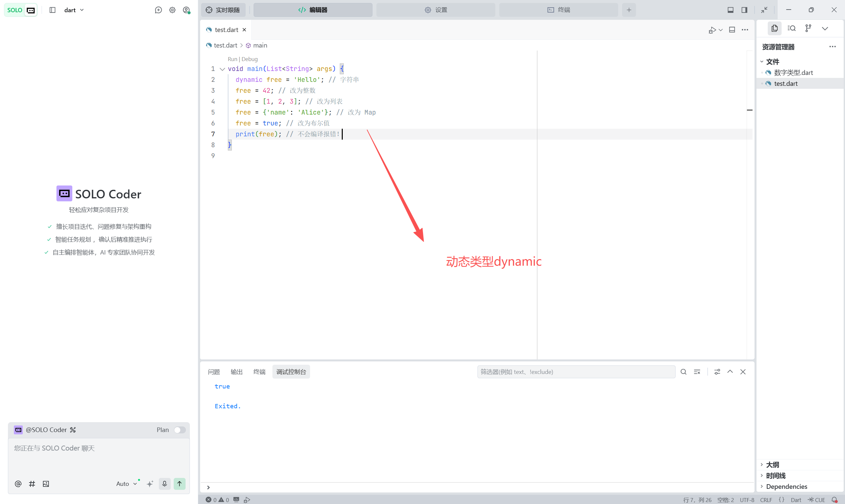Click the clear console icon

697,372
